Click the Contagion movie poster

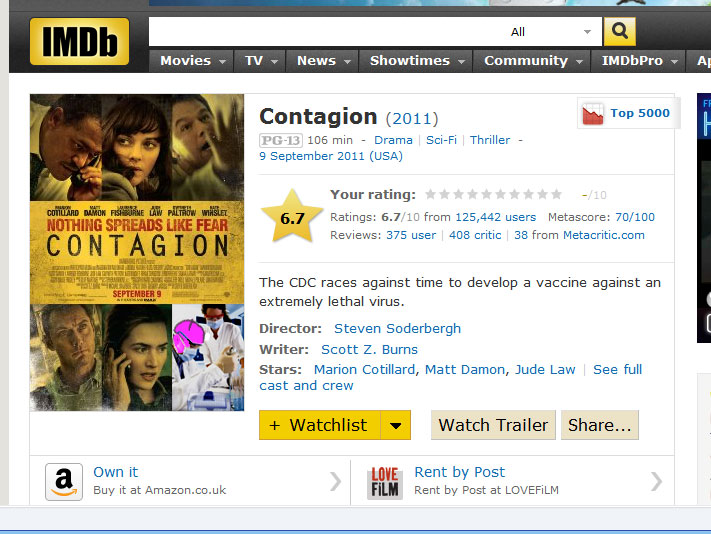137,252
